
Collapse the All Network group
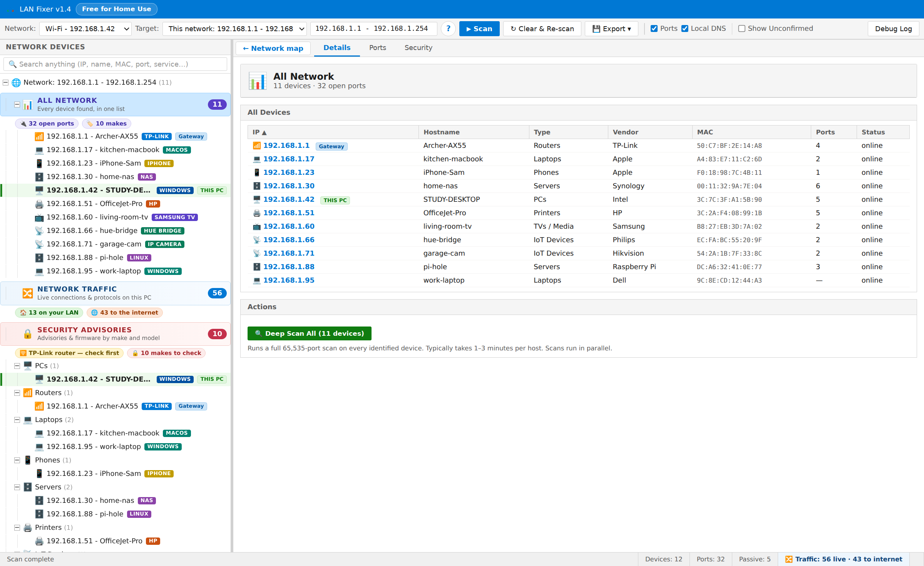coord(17,104)
